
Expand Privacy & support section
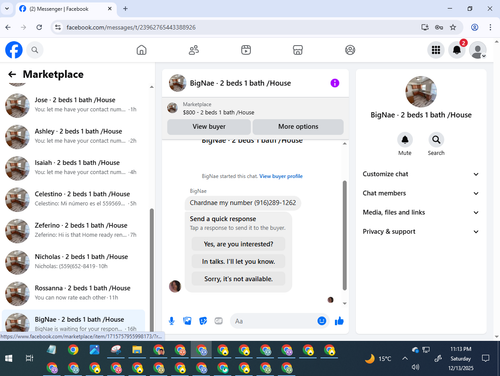pos(421,232)
